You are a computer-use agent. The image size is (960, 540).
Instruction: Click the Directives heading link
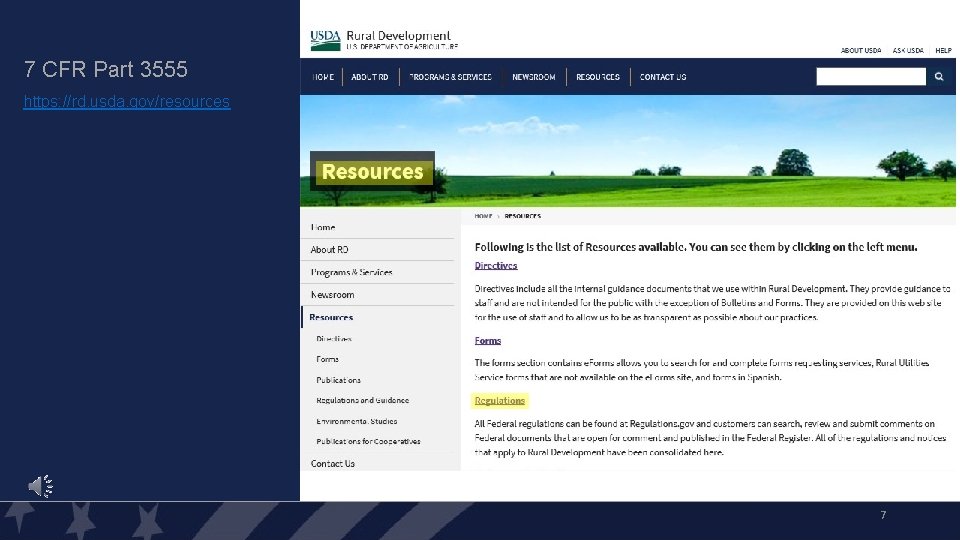pos(496,266)
